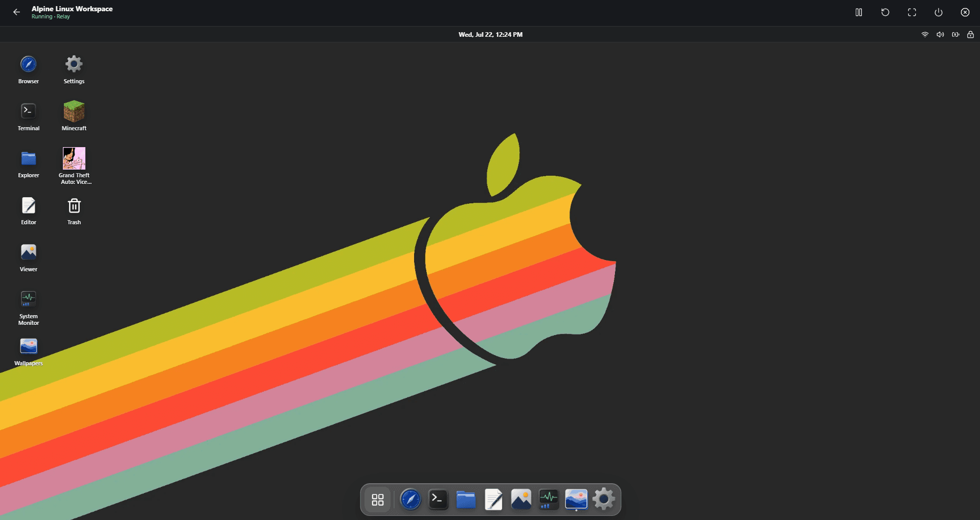Open the Wi-Fi status indicator
This screenshot has height=520, width=980.
coord(925,34)
